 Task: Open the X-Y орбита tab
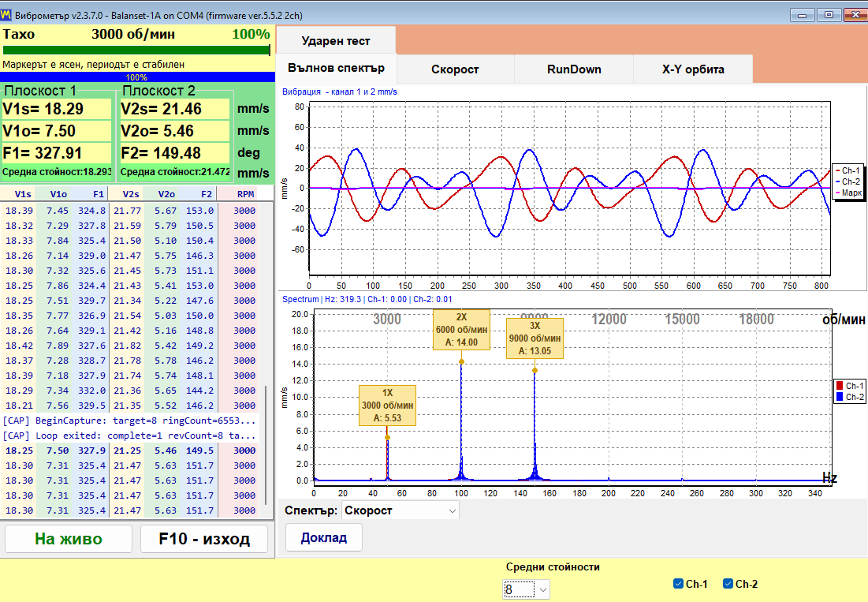tap(693, 69)
